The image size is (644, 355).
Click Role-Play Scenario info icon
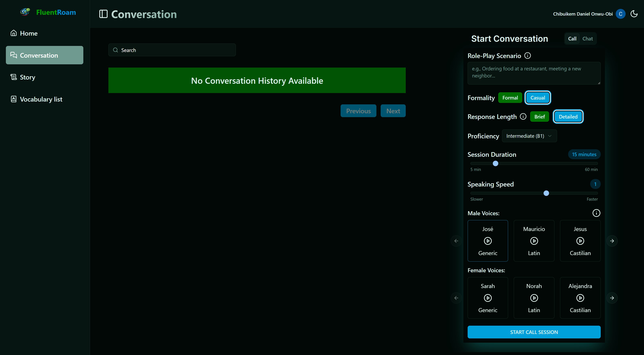[x=527, y=55]
